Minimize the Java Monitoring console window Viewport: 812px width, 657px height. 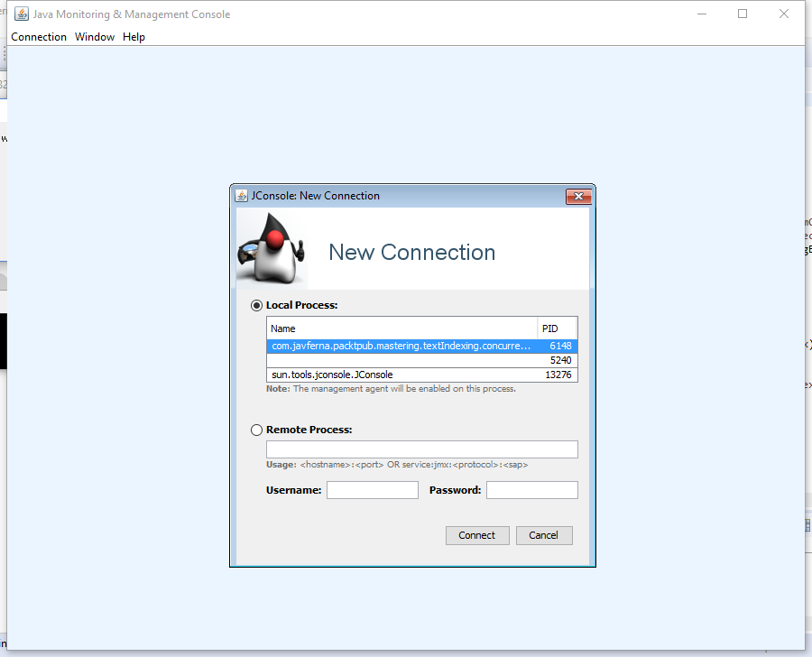(x=702, y=14)
